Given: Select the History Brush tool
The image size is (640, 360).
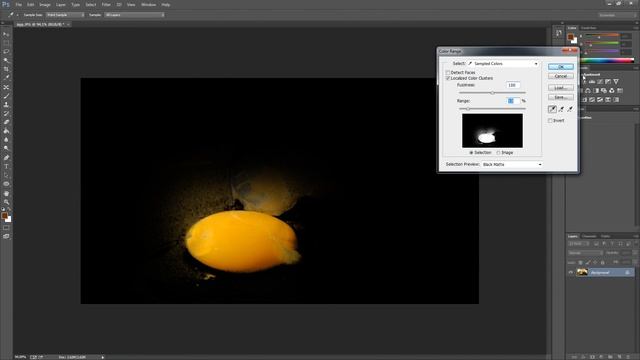Looking at the screenshot, I should point(6,113).
